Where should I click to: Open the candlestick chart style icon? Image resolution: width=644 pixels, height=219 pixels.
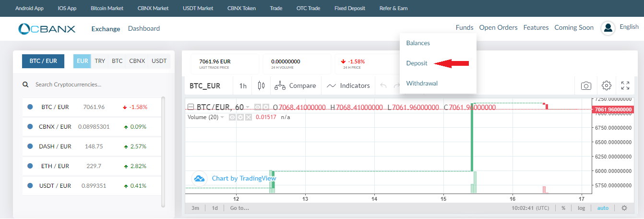pos(261,85)
